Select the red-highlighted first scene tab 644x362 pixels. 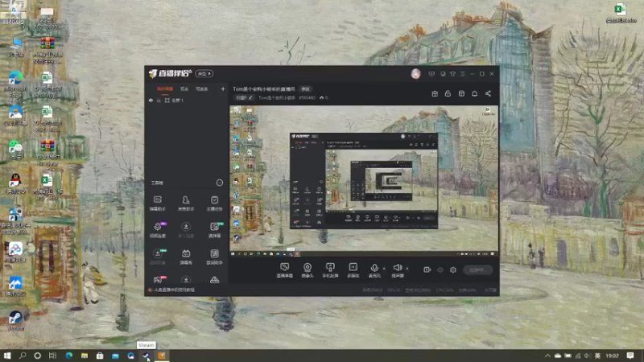165,88
